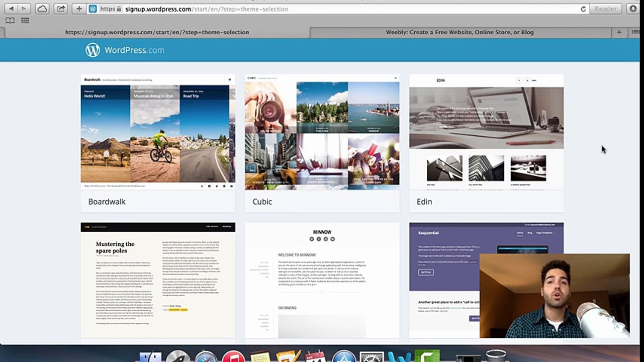Switch to the signup.wordpress.com theme-selection tab

[x=157, y=32]
